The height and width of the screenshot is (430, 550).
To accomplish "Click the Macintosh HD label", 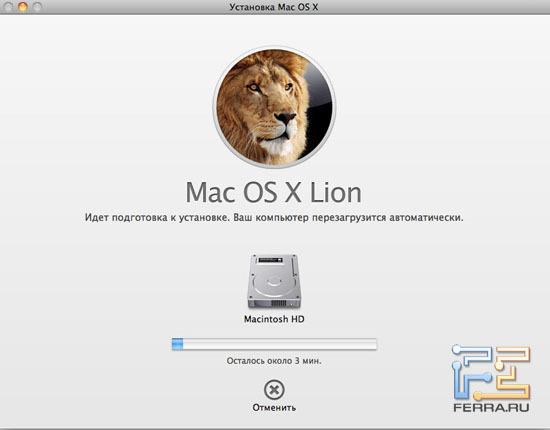I will click(274, 319).
